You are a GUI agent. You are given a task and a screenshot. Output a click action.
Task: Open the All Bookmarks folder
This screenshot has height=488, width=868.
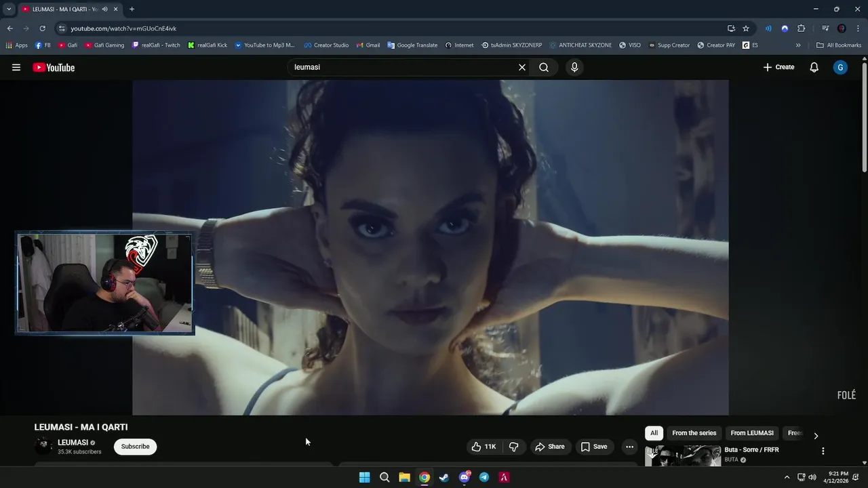point(839,45)
